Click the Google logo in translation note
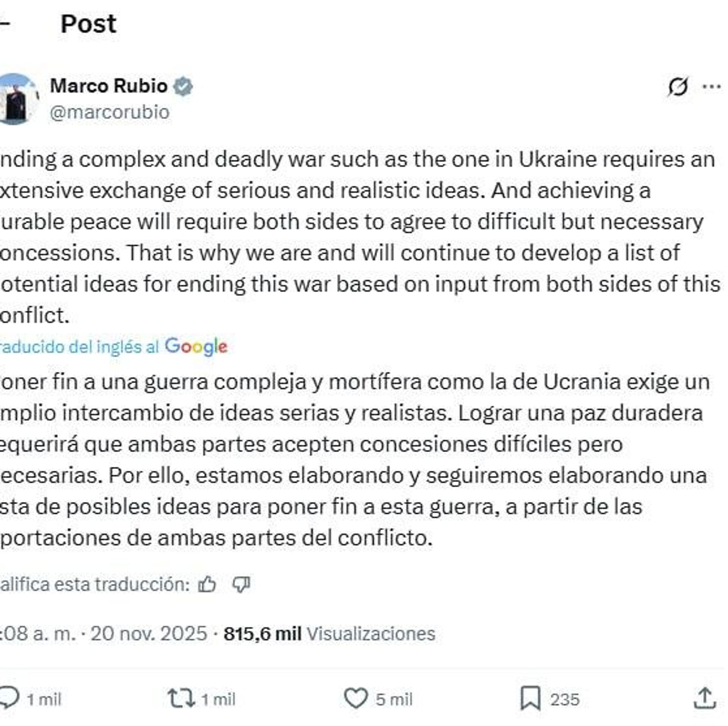The height and width of the screenshot is (726, 728). coord(196,346)
